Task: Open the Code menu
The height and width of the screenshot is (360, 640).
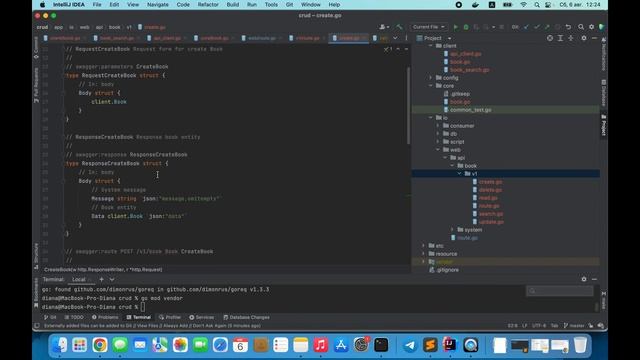Action: click(183, 5)
